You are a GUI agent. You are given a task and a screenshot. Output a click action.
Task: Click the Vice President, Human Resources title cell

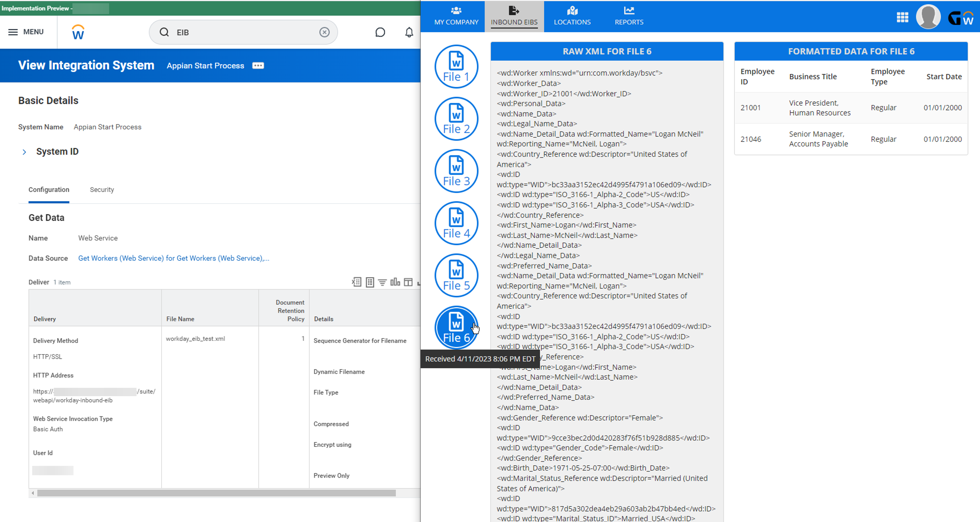820,108
